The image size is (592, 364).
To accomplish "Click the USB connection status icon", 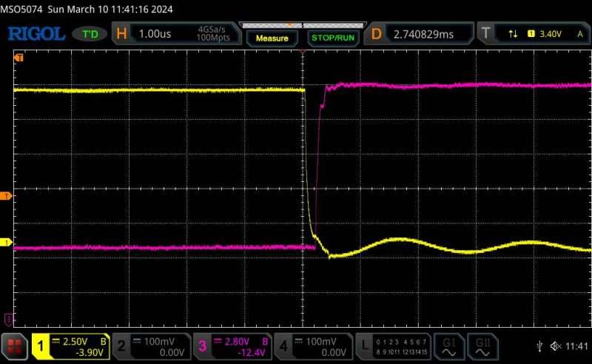I will coord(539,346).
